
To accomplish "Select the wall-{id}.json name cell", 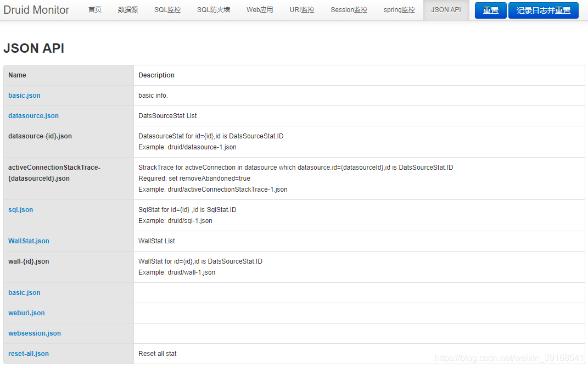I will pos(69,267).
